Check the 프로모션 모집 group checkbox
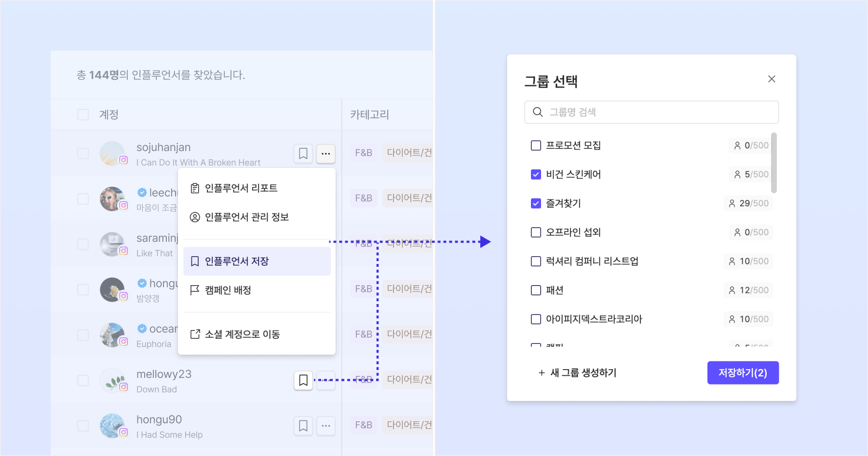This screenshot has height=456, width=868. click(536, 145)
